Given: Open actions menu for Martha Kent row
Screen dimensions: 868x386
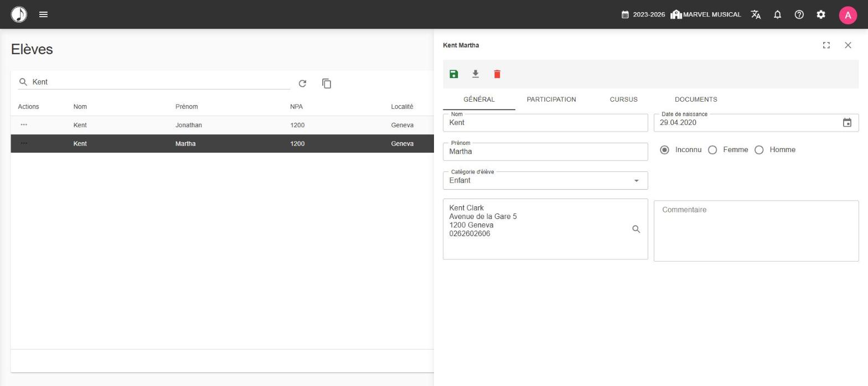Looking at the screenshot, I should (24, 144).
